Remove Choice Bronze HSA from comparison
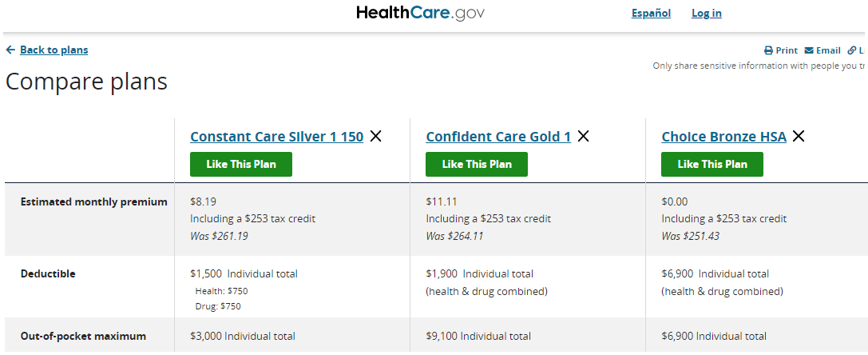The width and height of the screenshot is (868, 355). [798, 137]
